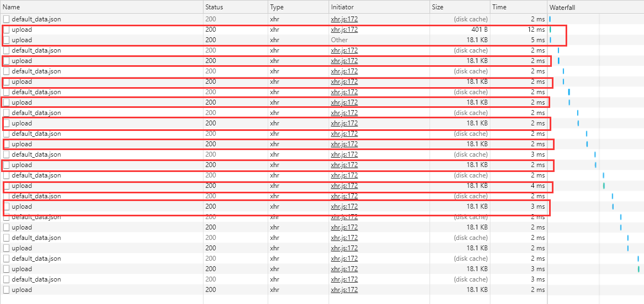Click status 200 in the Other-initiated row

(210, 40)
